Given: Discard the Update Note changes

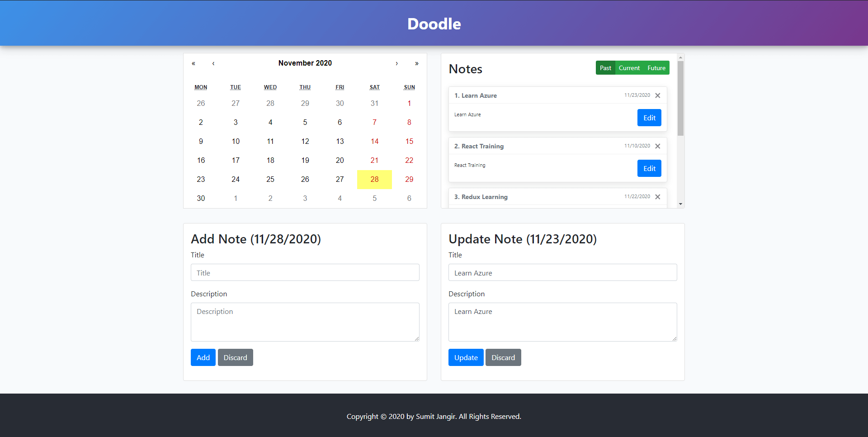Looking at the screenshot, I should point(503,357).
